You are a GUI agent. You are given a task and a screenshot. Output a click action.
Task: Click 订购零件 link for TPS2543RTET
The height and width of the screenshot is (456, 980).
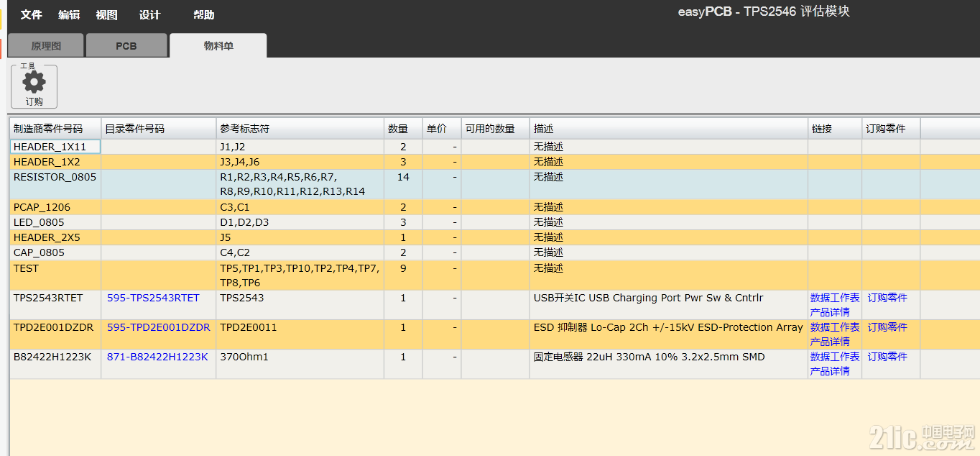(887, 298)
